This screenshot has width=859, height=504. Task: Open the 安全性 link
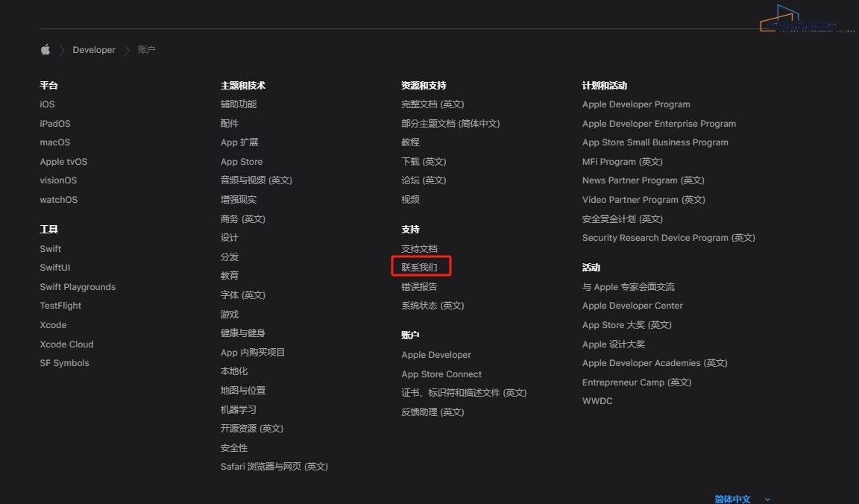234,447
